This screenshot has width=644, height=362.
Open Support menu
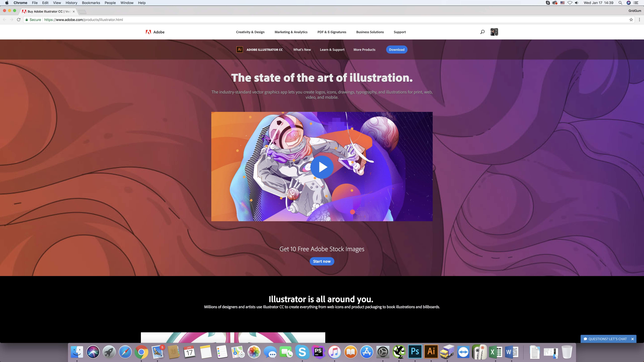point(399,32)
